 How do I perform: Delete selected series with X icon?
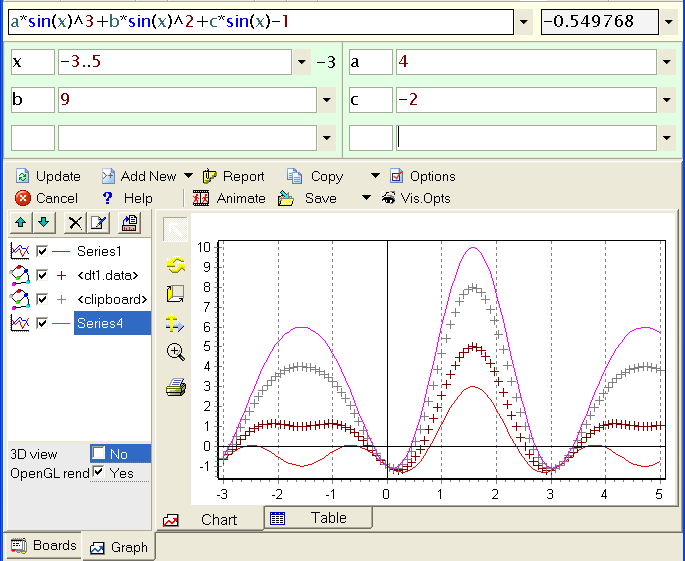75,222
